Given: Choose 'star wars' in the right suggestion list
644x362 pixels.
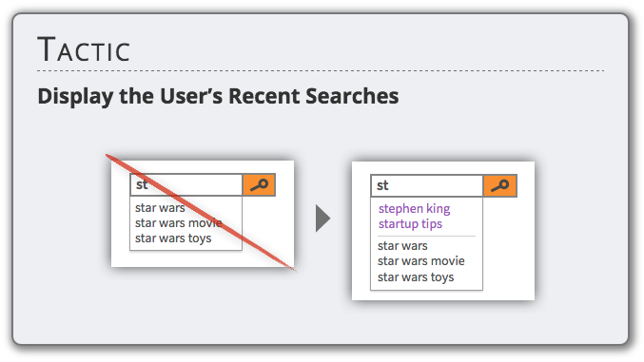Looking at the screenshot, I should [402, 246].
